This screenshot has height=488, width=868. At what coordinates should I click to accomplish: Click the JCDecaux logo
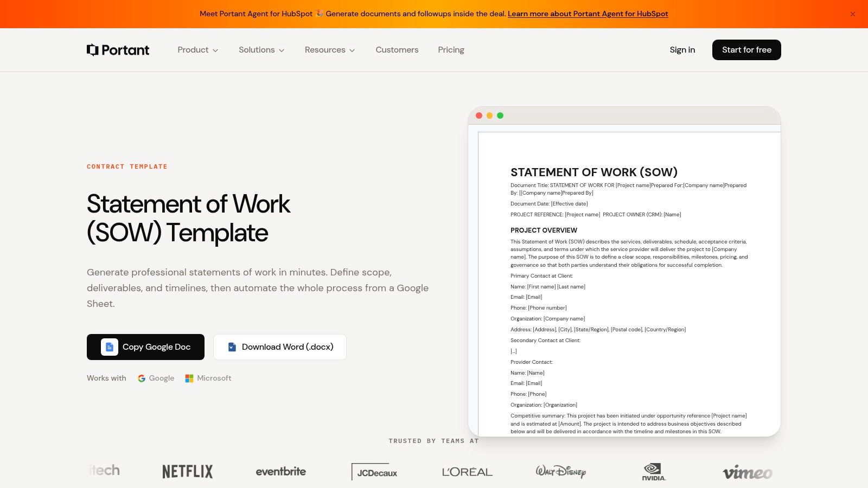tap(374, 472)
